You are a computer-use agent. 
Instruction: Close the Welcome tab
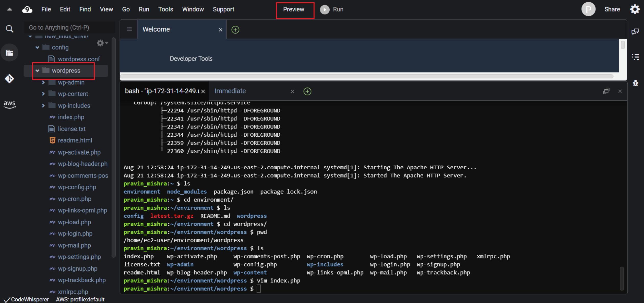click(220, 30)
